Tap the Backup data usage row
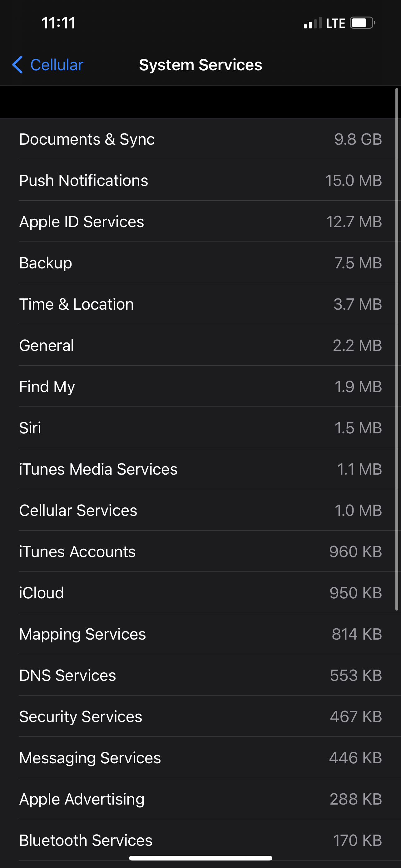This screenshot has height=868, width=401. [200, 263]
